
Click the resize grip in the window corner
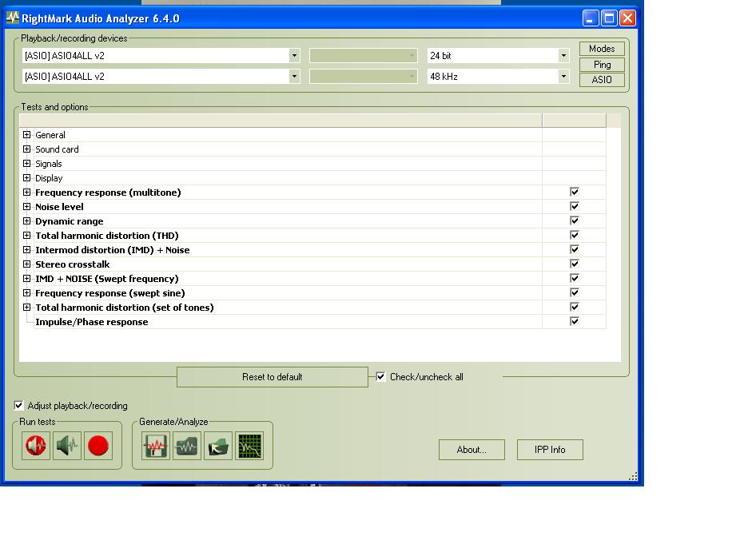point(633,476)
